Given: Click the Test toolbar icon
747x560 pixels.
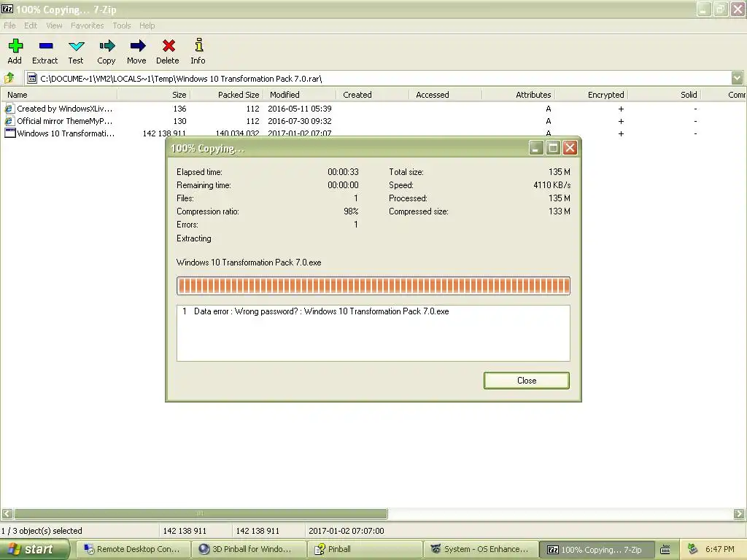Looking at the screenshot, I should tap(76, 46).
